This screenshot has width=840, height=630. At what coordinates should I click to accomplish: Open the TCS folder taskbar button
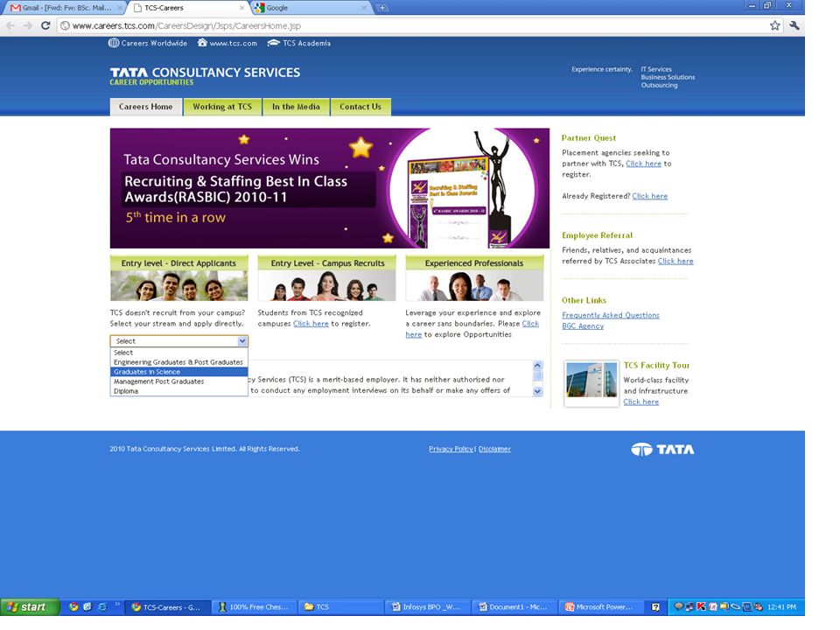click(x=341, y=607)
